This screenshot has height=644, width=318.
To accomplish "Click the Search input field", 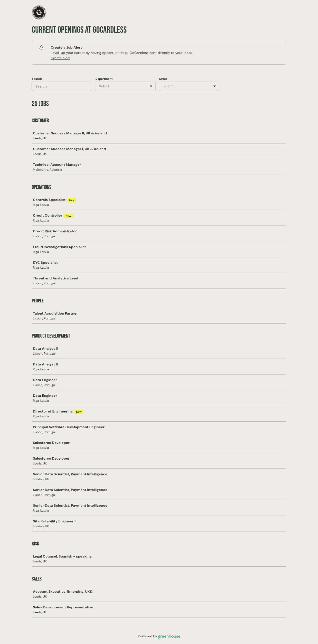I will [62, 86].
